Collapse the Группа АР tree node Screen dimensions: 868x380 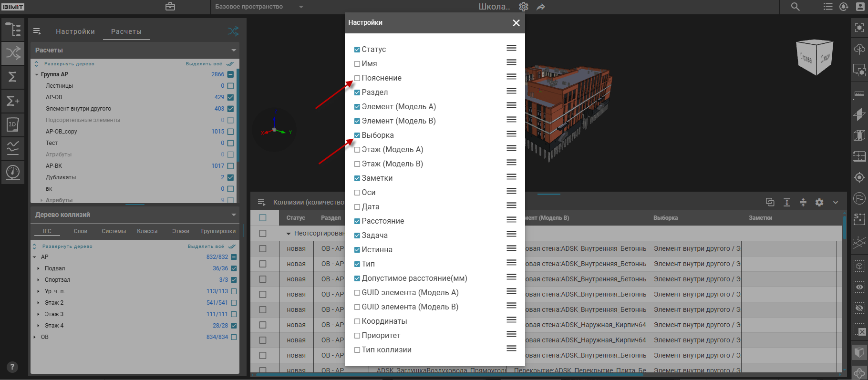coord(37,74)
